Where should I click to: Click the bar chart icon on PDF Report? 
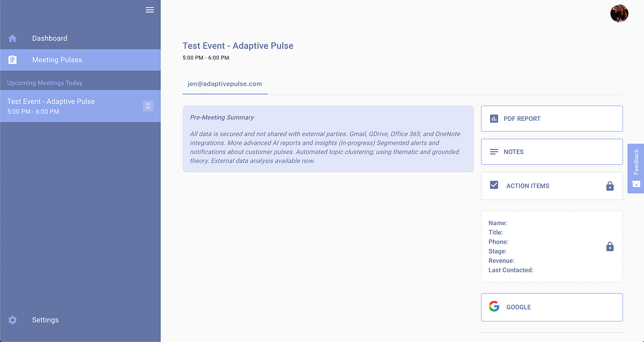click(x=494, y=118)
